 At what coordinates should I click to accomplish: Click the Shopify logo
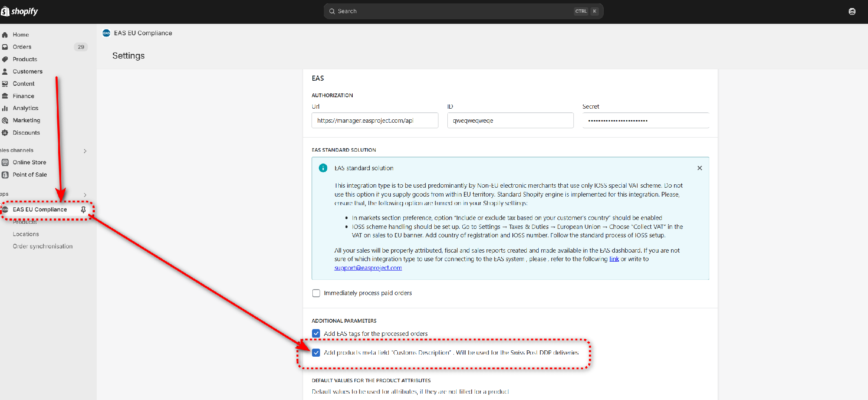(20, 11)
